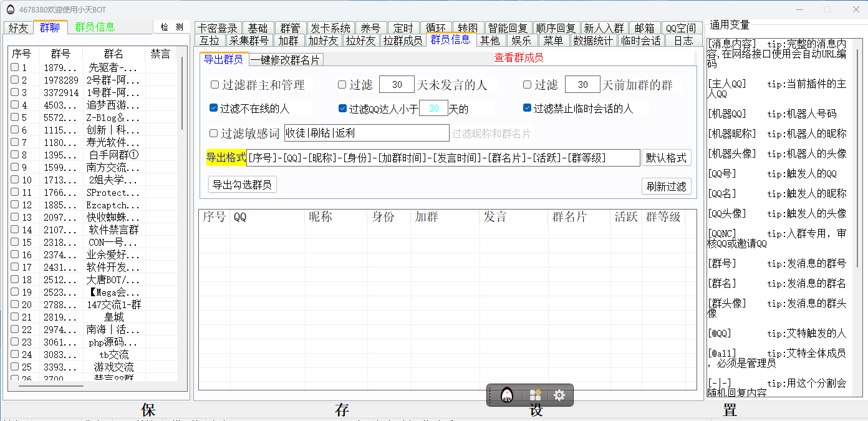This screenshot has height=421, width=868.
Task: Select the 好友 tab in left panel
Action: (19, 27)
